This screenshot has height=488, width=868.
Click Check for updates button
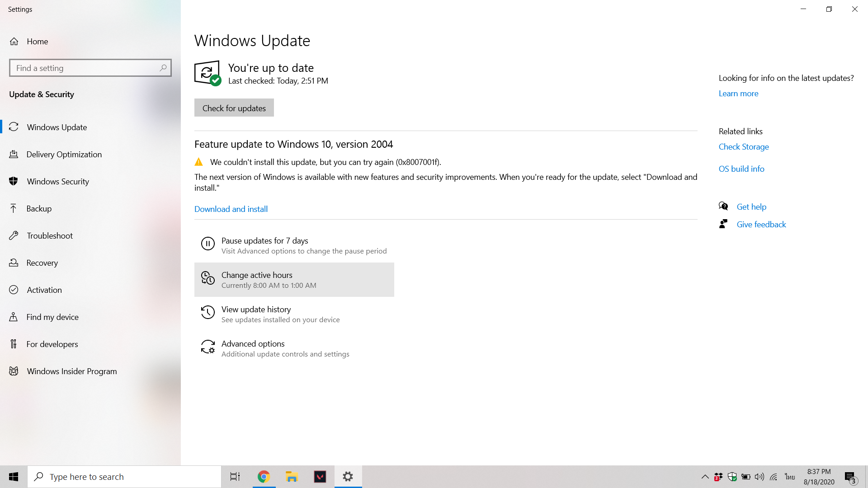(x=234, y=108)
